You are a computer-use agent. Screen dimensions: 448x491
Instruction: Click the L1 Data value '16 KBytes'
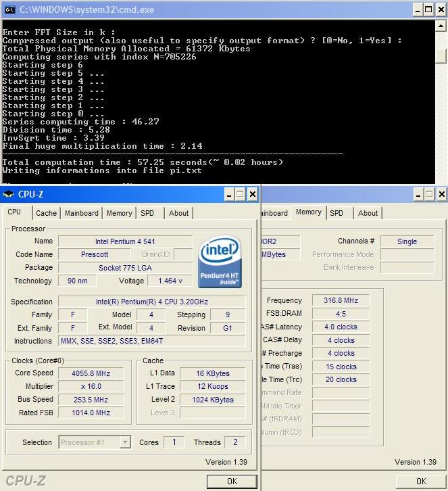213,373
